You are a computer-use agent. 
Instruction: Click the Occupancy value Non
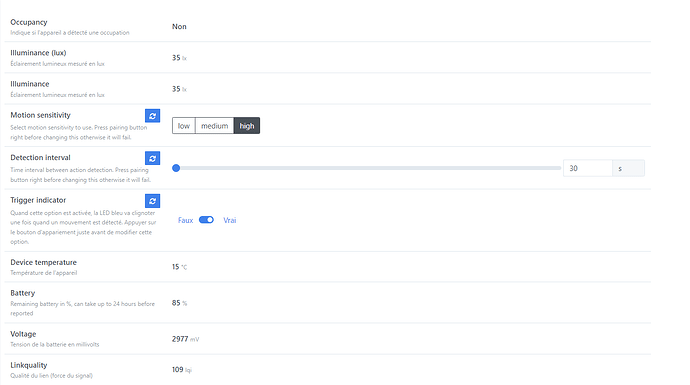[179, 26]
